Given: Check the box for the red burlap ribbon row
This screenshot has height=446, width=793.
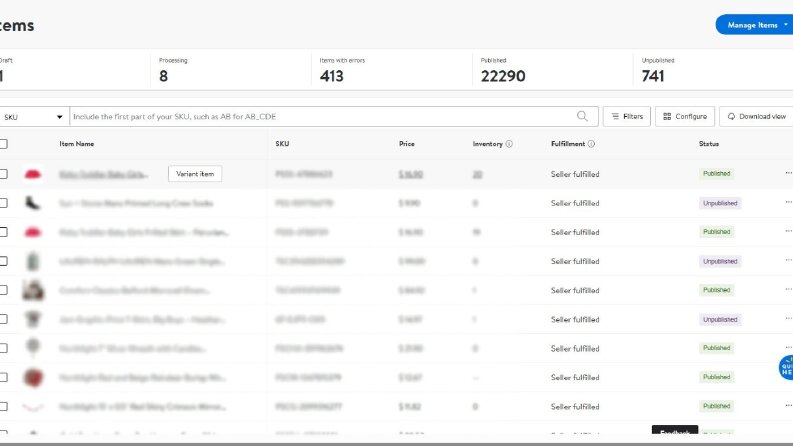Looking at the screenshot, I should (3, 377).
